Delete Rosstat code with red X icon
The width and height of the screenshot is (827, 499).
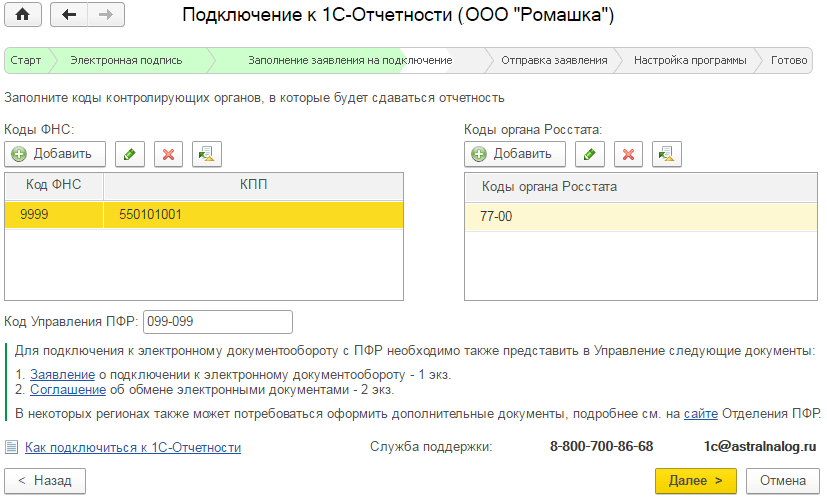pyautogui.click(x=628, y=154)
